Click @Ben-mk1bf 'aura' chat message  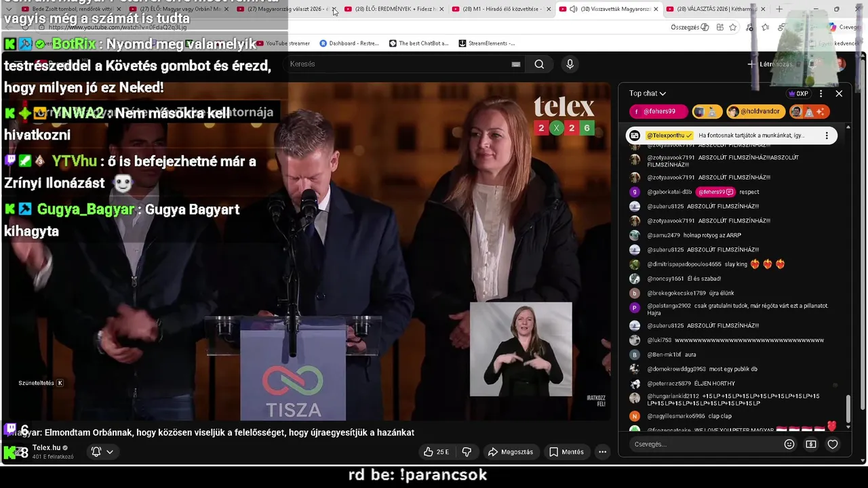click(x=662, y=354)
